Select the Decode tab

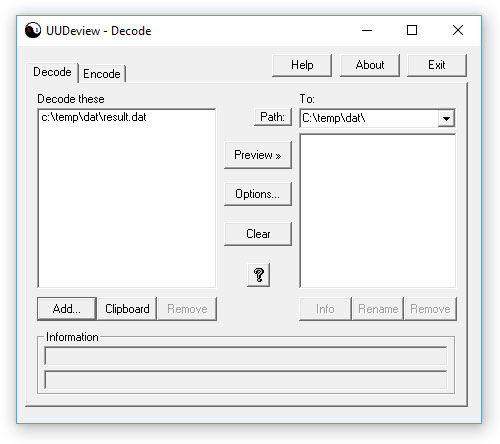coord(52,72)
